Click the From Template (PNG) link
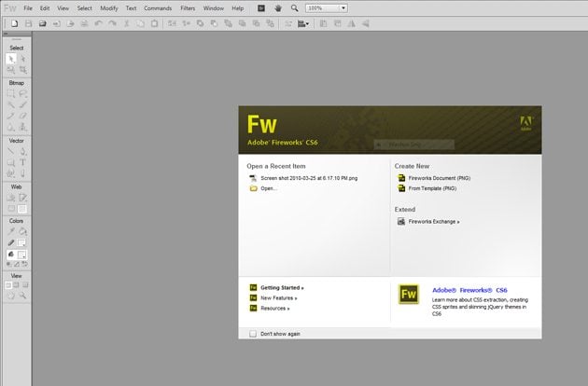The image size is (588, 386). point(432,188)
